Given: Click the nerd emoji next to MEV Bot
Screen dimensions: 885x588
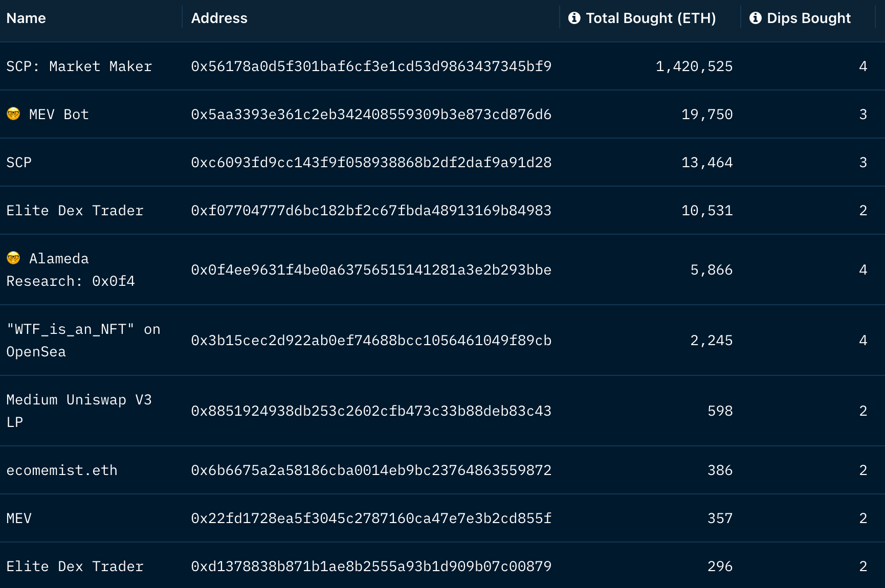Looking at the screenshot, I should click(13, 114).
